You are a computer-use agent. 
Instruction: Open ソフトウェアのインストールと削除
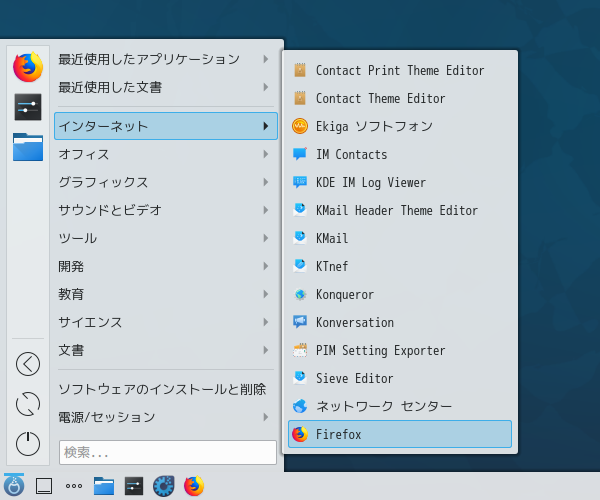(x=166, y=389)
